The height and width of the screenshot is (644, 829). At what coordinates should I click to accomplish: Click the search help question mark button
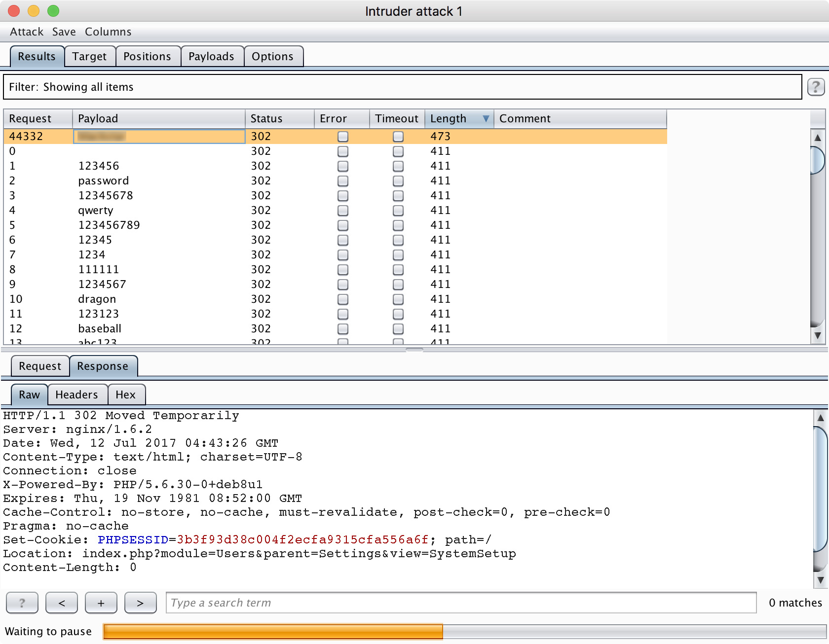[x=22, y=603]
